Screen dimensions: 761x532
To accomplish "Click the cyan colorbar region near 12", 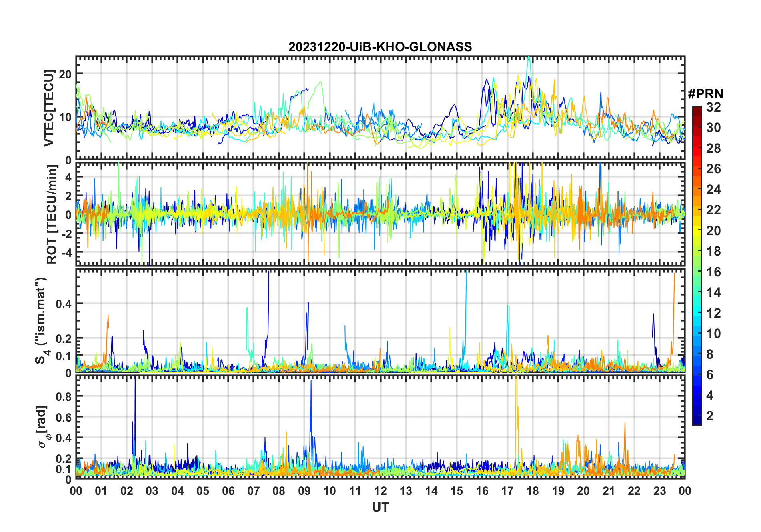I will 697,313.
